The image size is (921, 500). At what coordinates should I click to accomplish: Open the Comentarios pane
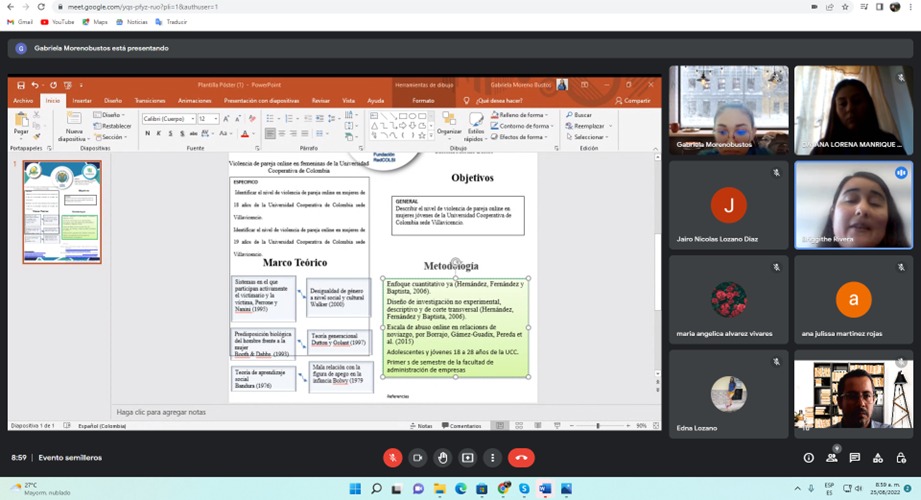point(462,426)
